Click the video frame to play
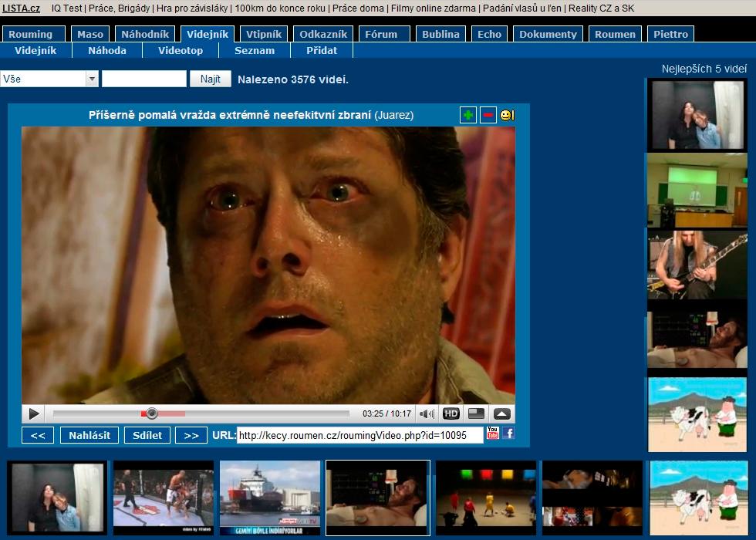Viewport: 756px width, 540px height. pos(268,265)
